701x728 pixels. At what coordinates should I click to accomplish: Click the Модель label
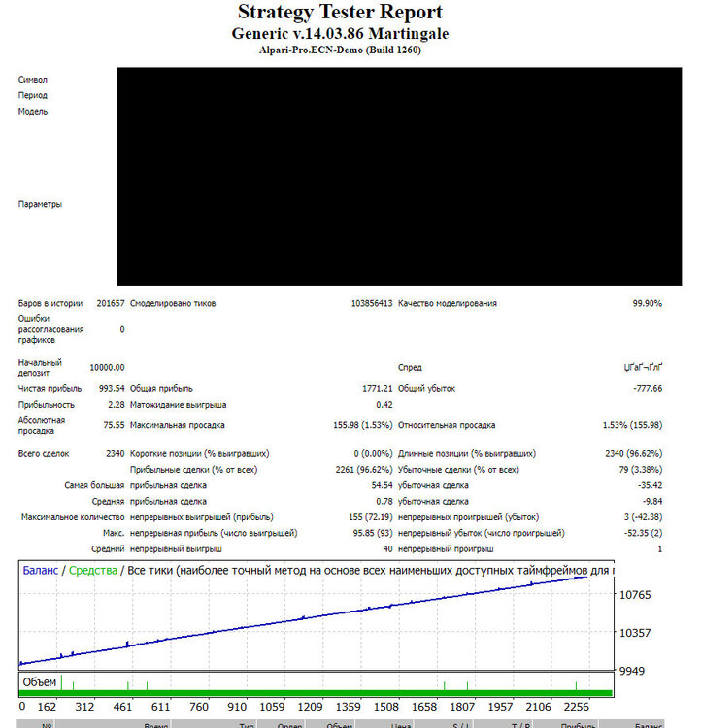[x=33, y=111]
